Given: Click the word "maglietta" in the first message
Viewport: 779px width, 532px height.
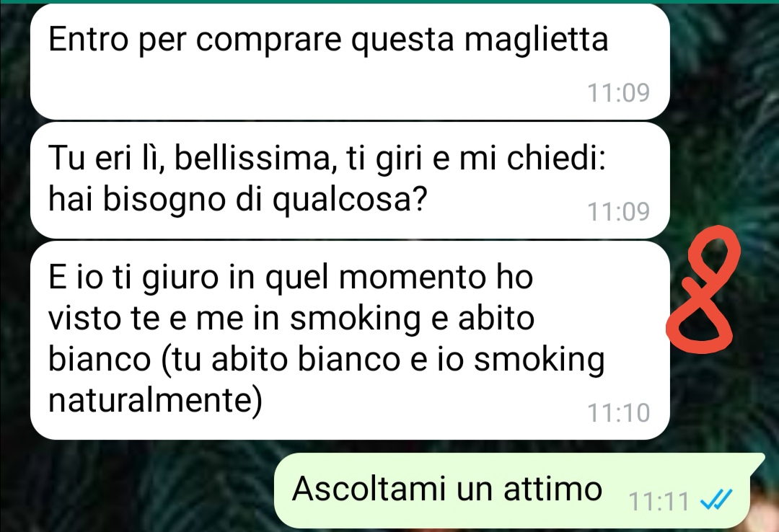Looking at the screenshot, I should (536, 40).
